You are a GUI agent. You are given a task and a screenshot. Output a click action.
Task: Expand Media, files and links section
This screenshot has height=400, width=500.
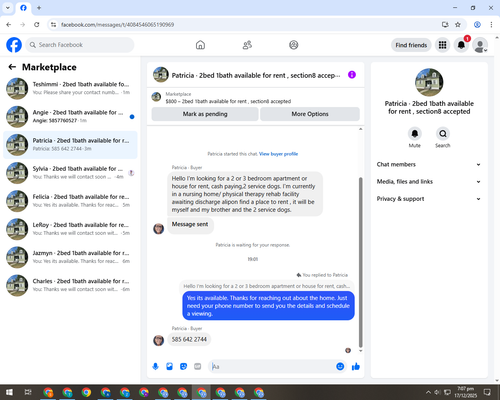coord(429,182)
